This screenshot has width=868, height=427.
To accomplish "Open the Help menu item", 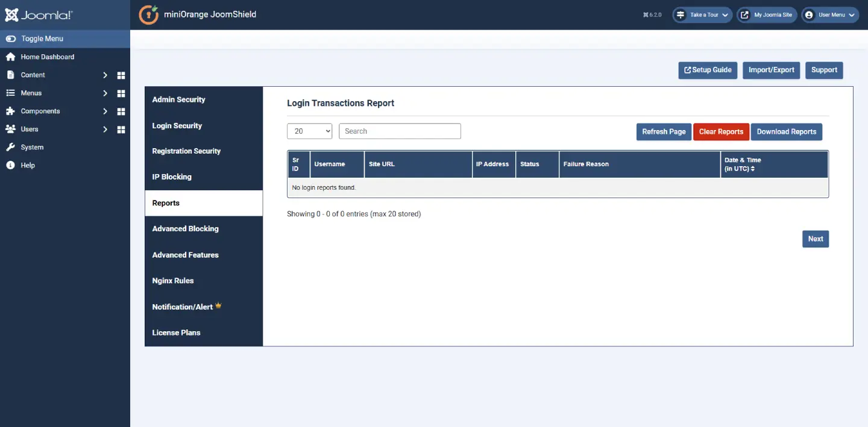I will point(65,165).
